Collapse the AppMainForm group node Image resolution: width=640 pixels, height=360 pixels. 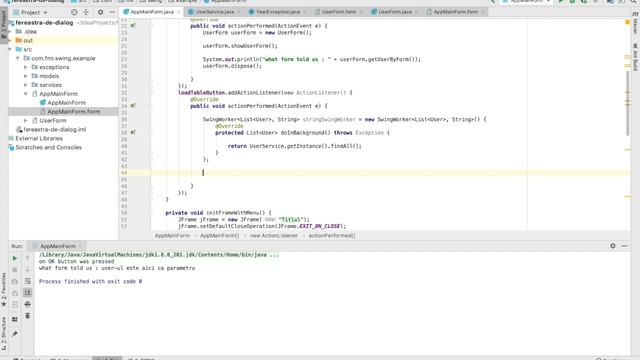point(26,94)
